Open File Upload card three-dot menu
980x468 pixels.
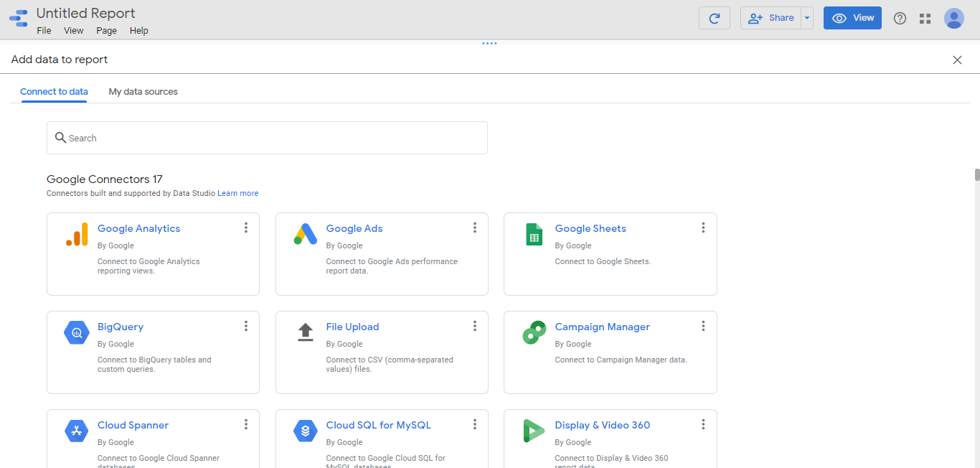(475, 326)
